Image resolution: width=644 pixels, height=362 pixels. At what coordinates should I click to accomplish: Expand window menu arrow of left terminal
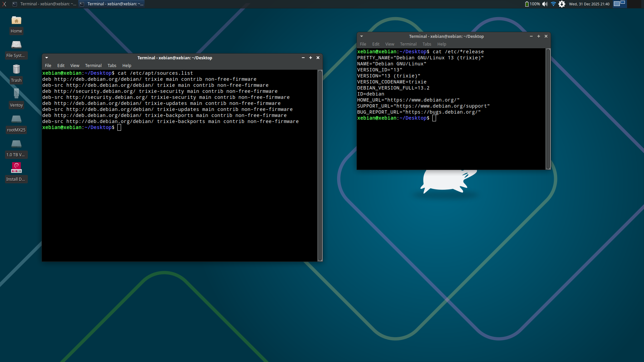(47, 58)
